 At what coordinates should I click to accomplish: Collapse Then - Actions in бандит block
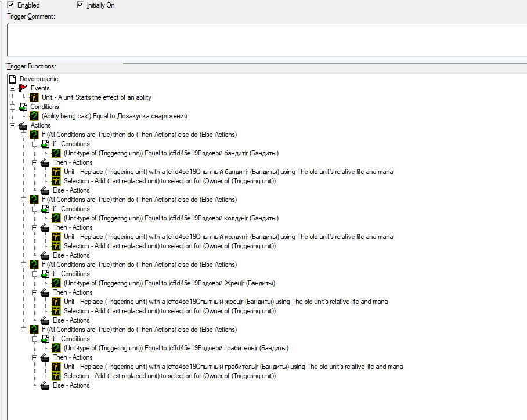35,162
